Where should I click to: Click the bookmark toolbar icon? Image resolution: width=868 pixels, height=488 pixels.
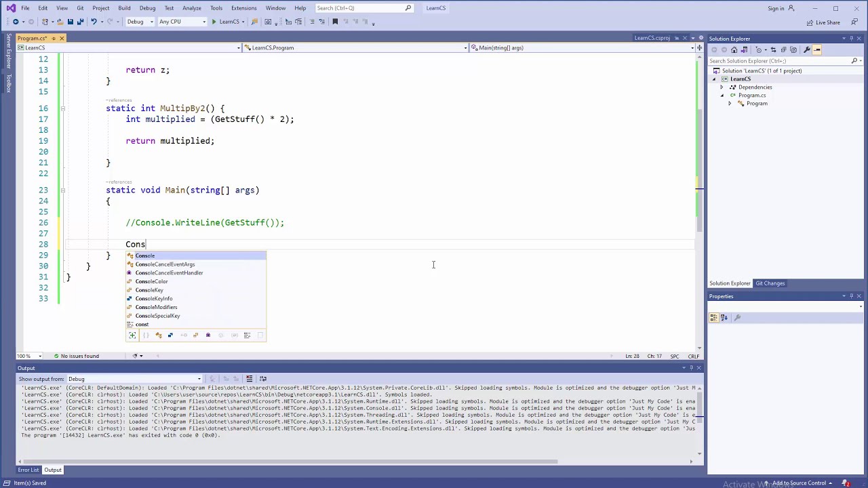coord(335,22)
